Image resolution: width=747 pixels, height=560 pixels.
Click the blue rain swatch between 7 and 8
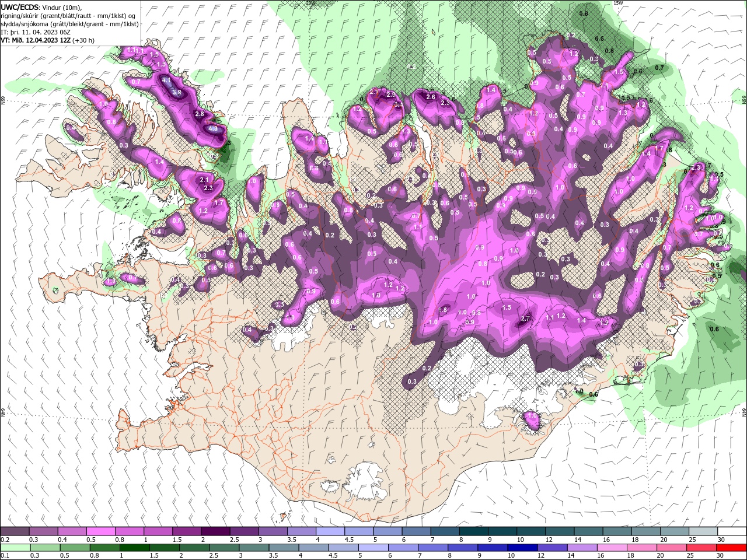pos(432,548)
